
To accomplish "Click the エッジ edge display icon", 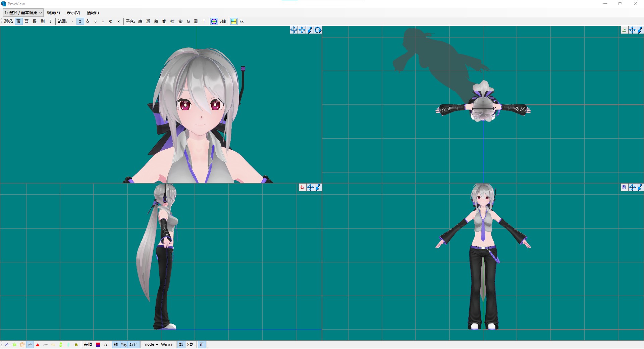I will [x=133, y=345].
